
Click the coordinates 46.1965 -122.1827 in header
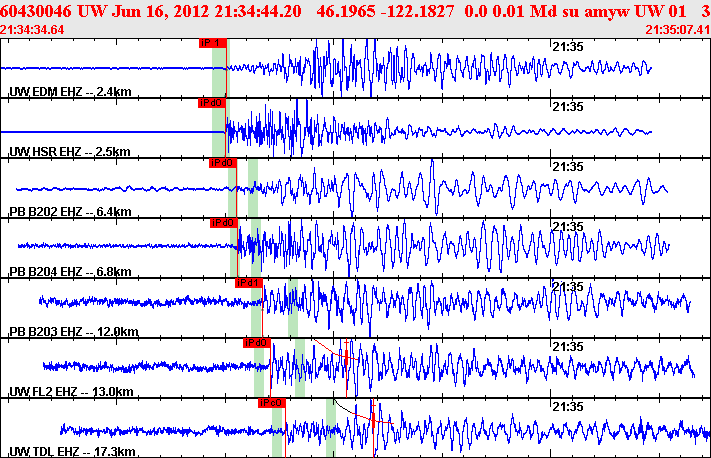tap(385, 11)
